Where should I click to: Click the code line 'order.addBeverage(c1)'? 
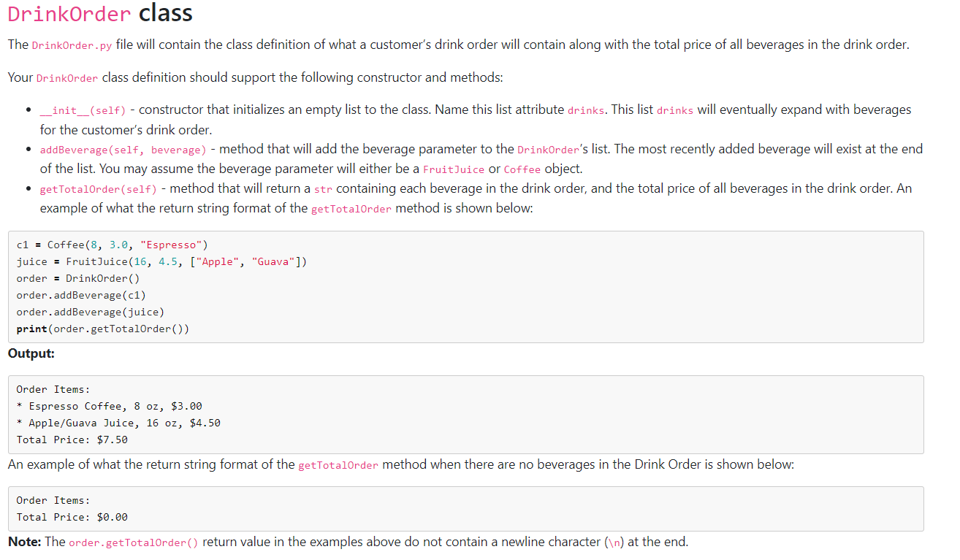click(x=81, y=295)
